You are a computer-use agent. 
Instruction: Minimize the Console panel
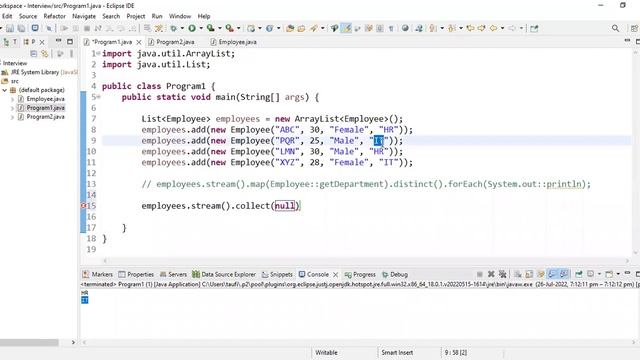627,273
